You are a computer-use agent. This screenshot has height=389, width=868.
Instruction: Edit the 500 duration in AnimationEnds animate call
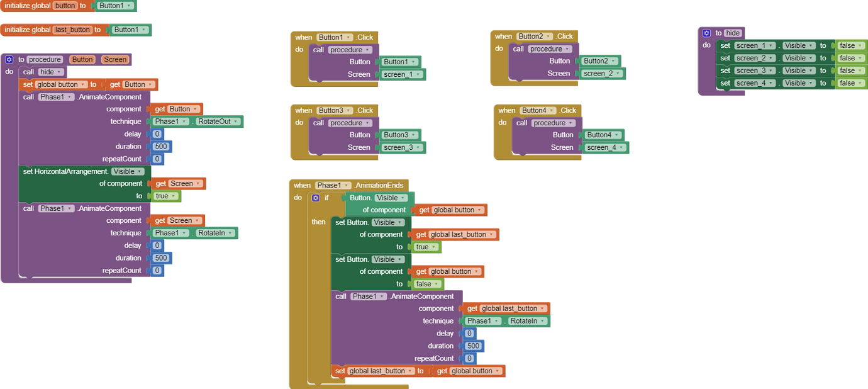click(x=473, y=346)
